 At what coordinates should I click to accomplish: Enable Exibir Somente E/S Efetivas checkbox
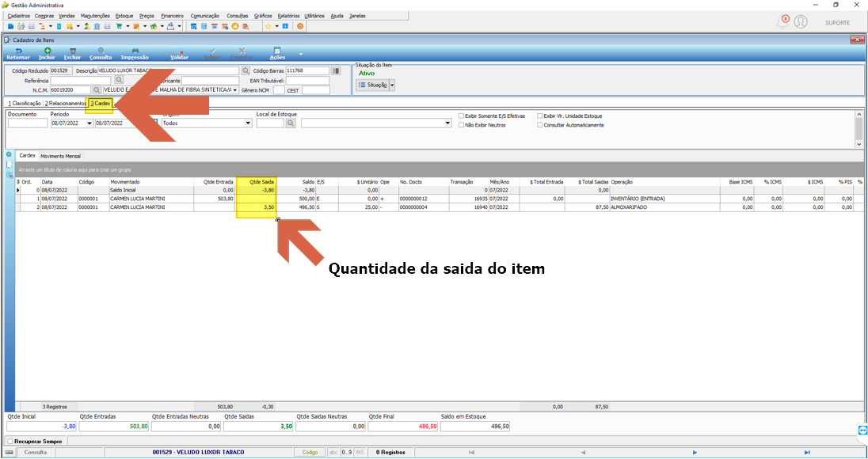461,116
